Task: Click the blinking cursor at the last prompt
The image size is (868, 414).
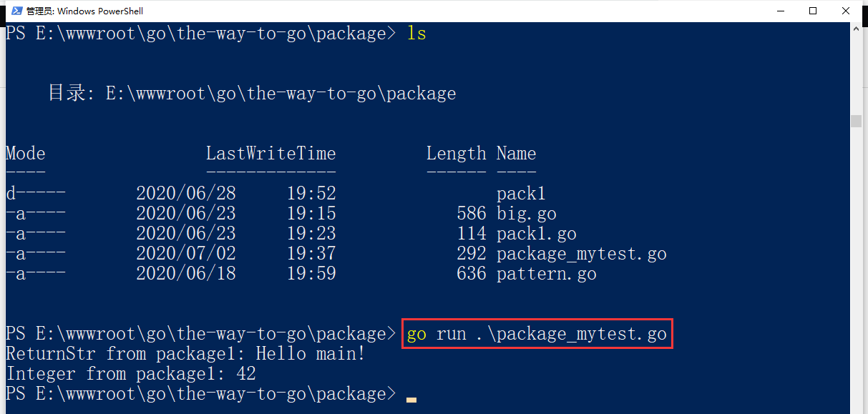Action: (411, 400)
